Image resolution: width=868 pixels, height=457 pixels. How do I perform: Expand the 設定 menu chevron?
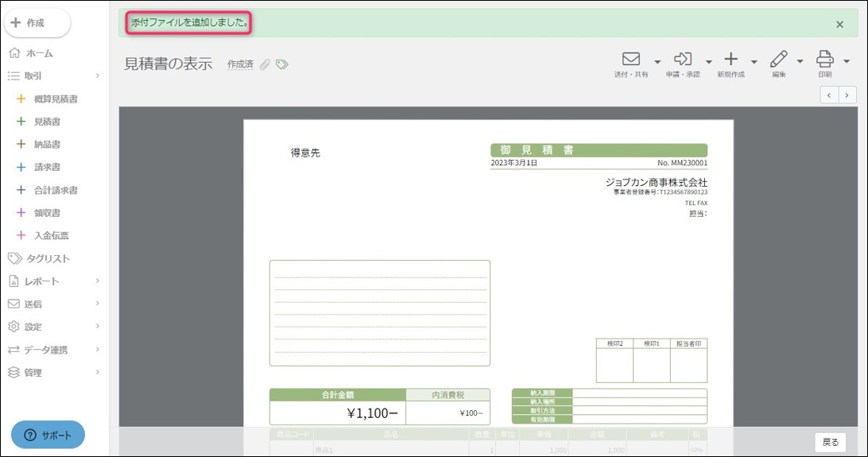point(98,327)
